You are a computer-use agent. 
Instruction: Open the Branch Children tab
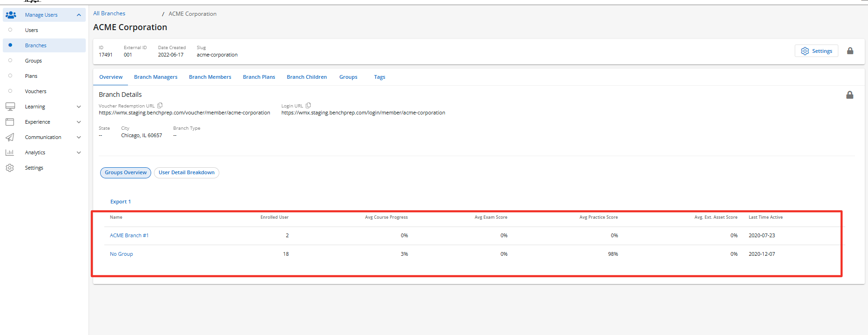307,77
